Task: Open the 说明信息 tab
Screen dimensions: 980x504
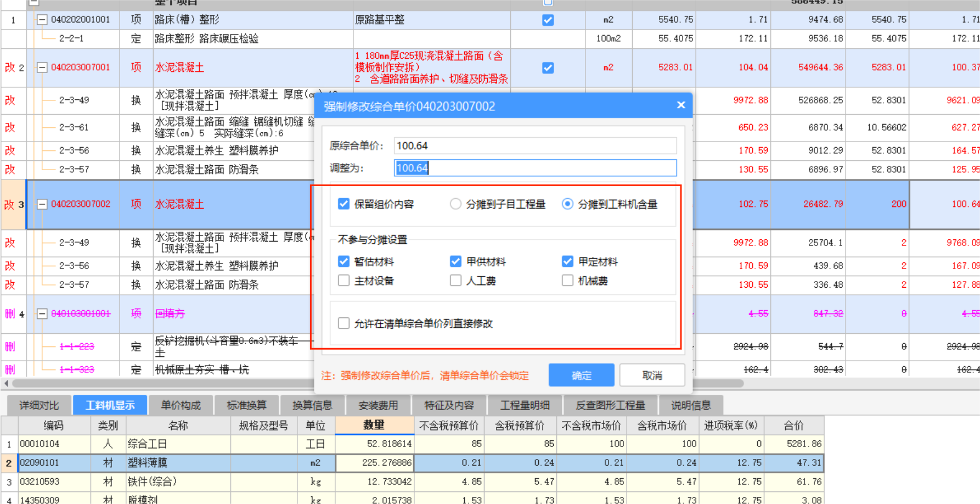Action: pyautogui.click(x=691, y=405)
